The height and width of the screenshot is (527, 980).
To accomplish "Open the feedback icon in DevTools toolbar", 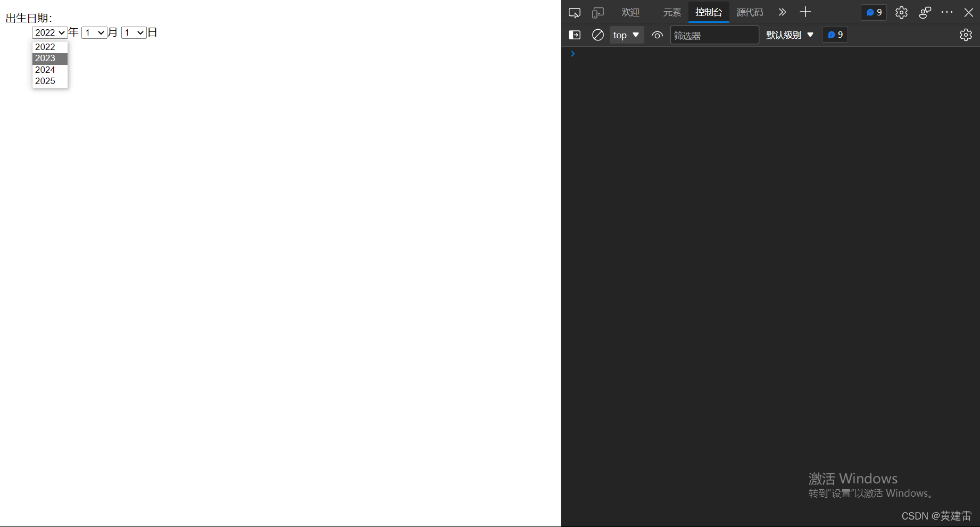I will [925, 12].
